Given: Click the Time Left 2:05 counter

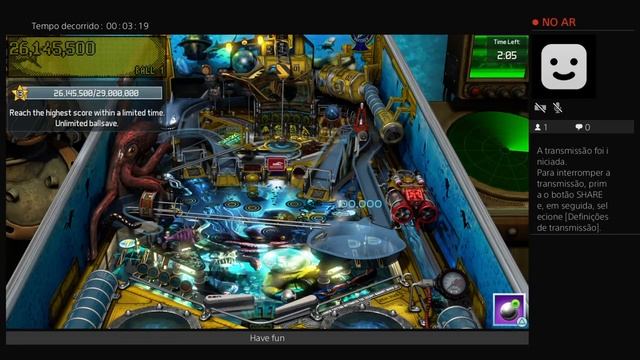Looking at the screenshot, I should (507, 55).
